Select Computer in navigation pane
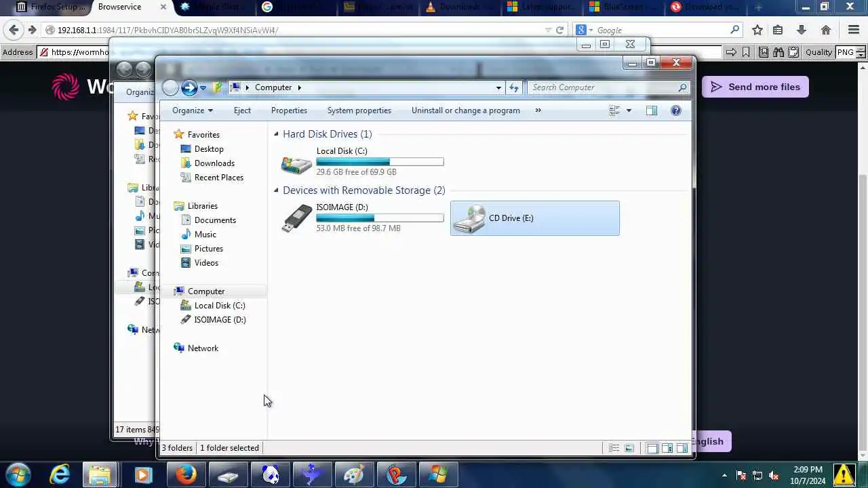The height and width of the screenshot is (488, 868). (x=205, y=291)
